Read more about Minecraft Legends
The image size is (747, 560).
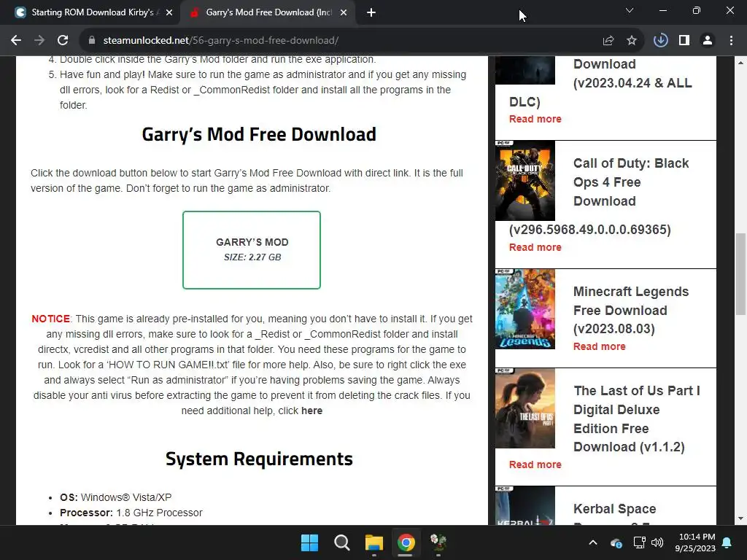(600, 346)
